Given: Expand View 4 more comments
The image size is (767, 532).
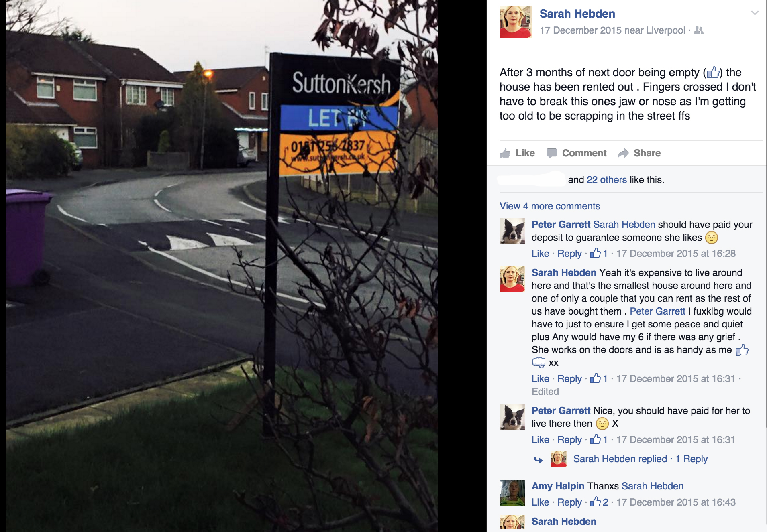Looking at the screenshot, I should click(550, 206).
